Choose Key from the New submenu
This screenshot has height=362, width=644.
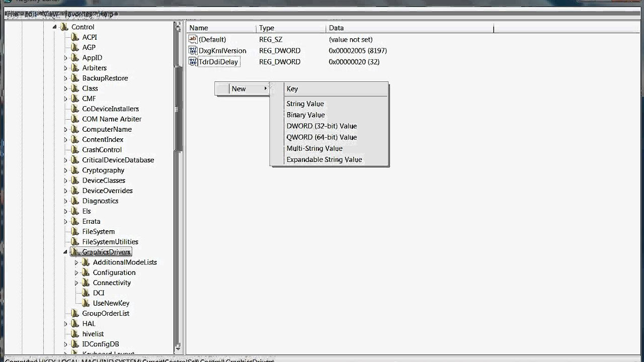pyautogui.click(x=330, y=88)
